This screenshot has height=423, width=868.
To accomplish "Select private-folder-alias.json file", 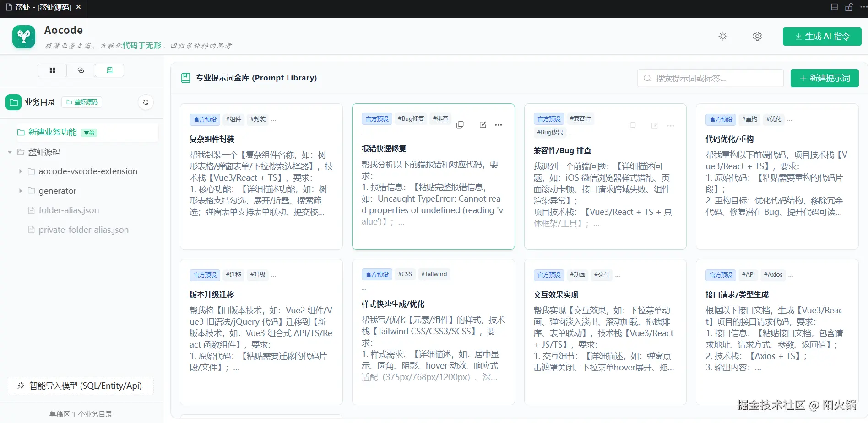I will [x=83, y=230].
